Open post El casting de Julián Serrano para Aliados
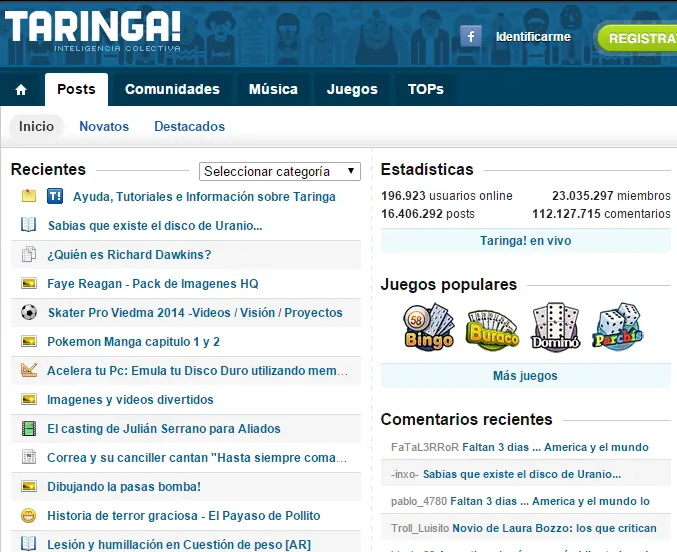This screenshot has height=552, width=677. [x=164, y=428]
